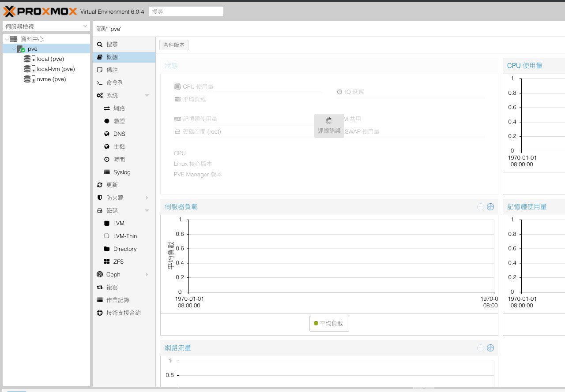Viewport: 565px width, 392px height.
Task: Open the 命令列 shell
Action: pyautogui.click(x=124, y=83)
